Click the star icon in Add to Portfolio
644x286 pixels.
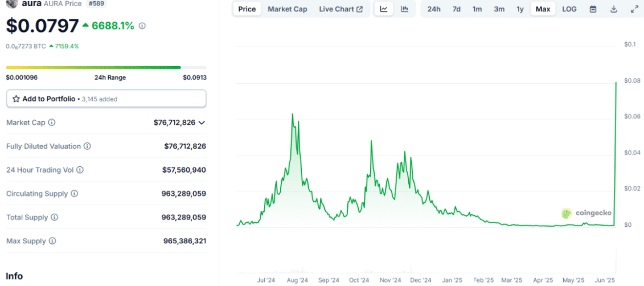(16, 99)
